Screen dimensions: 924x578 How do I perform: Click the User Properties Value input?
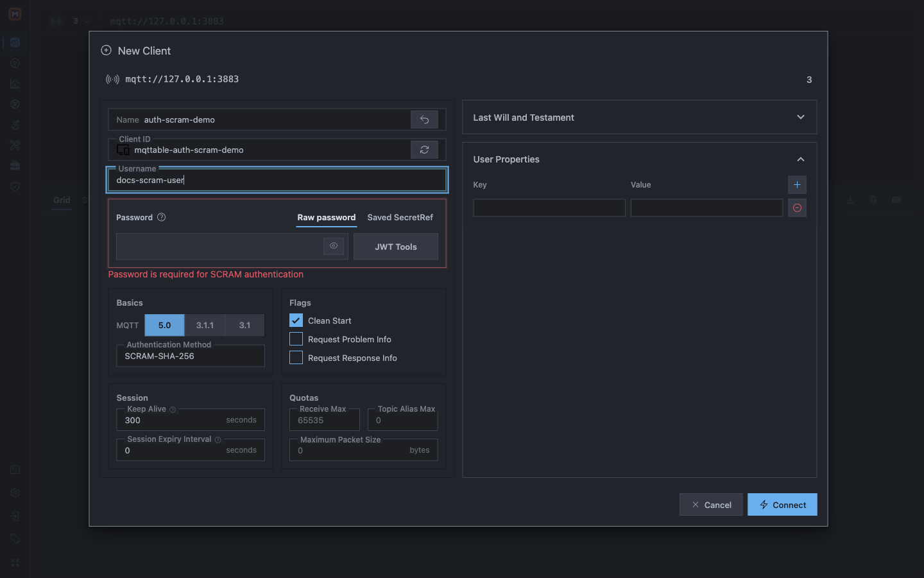(706, 208)
